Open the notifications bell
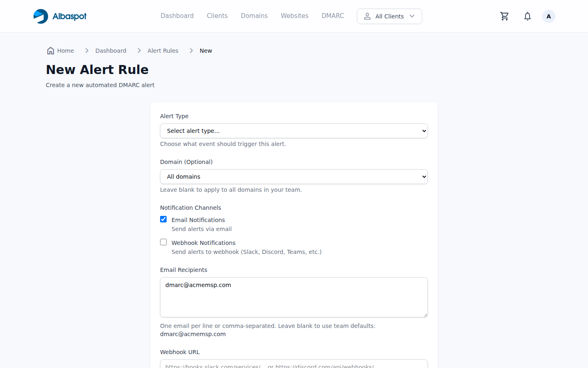Image resolution: width=588 pixels, height=368 pixels. point(527,16)
